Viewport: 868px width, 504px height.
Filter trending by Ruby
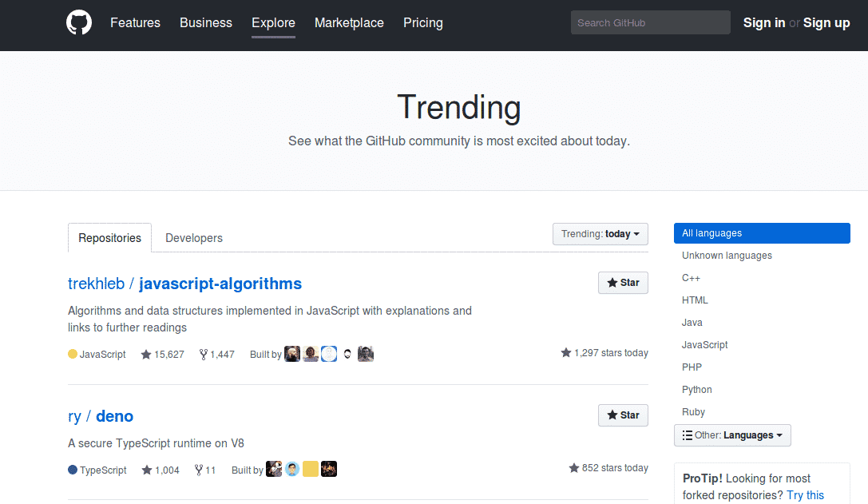pyautogui.click(x=694, y=412)
